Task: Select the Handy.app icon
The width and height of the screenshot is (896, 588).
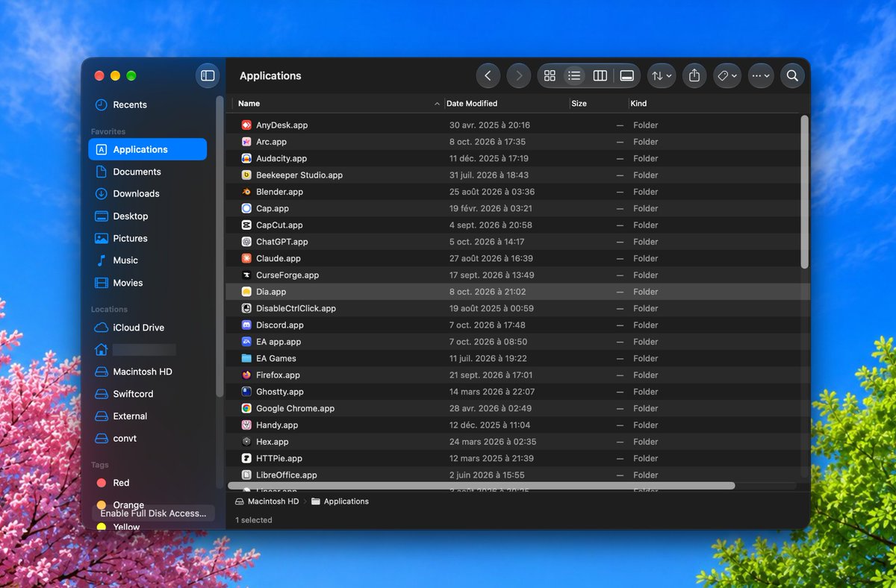Action: pyautogui.click(x=246, y=425)
